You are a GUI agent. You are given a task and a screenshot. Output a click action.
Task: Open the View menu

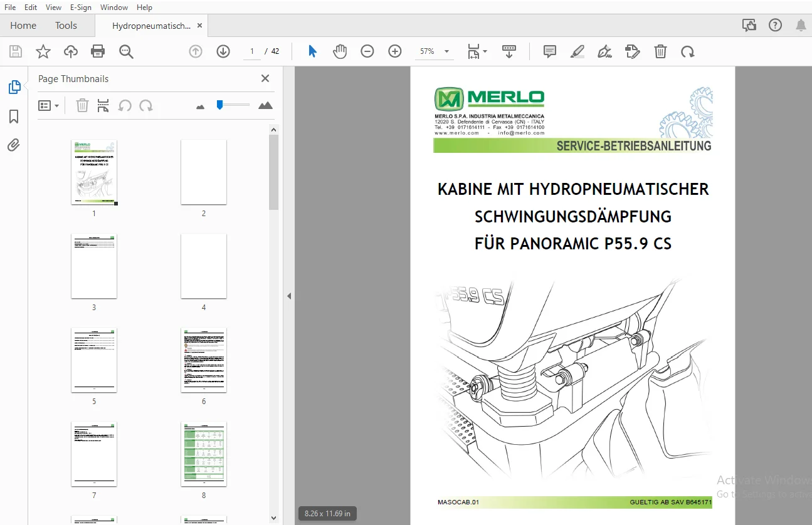(x=54, y=8)
